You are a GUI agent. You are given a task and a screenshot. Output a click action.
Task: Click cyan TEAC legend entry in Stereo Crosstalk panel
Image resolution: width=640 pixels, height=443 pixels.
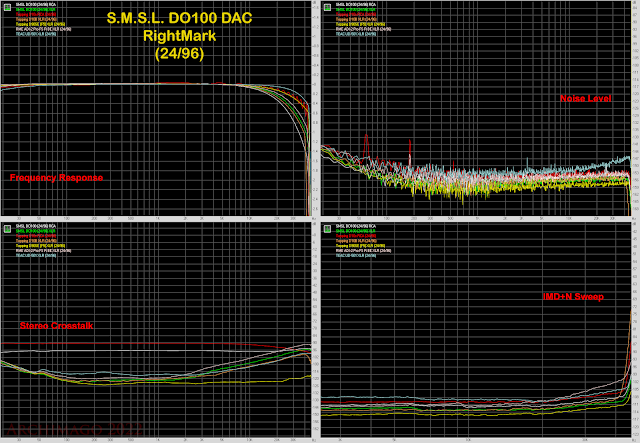(x=36, y=255)
